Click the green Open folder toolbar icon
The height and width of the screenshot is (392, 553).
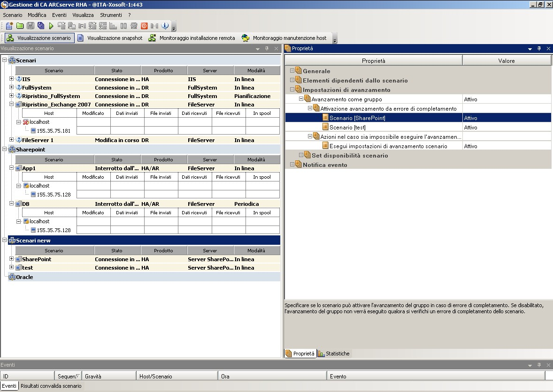click(20, 26)
